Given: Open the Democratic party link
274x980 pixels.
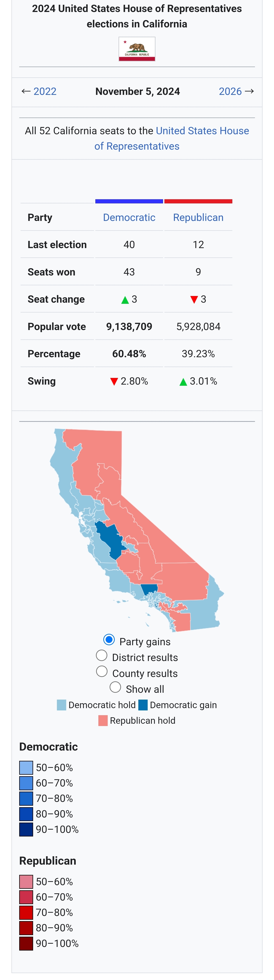Looking at the screenshot, I should tap(129, 217).
